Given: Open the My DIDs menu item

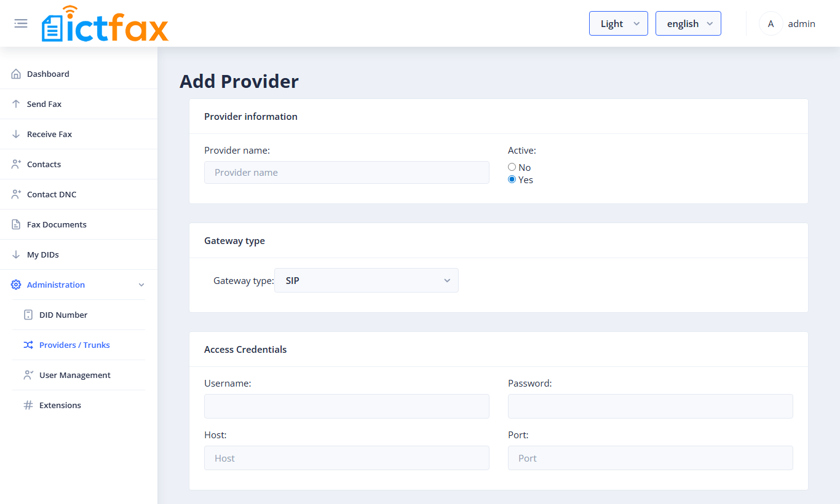Looking at the screenshot, I should (x=43, y=254).
